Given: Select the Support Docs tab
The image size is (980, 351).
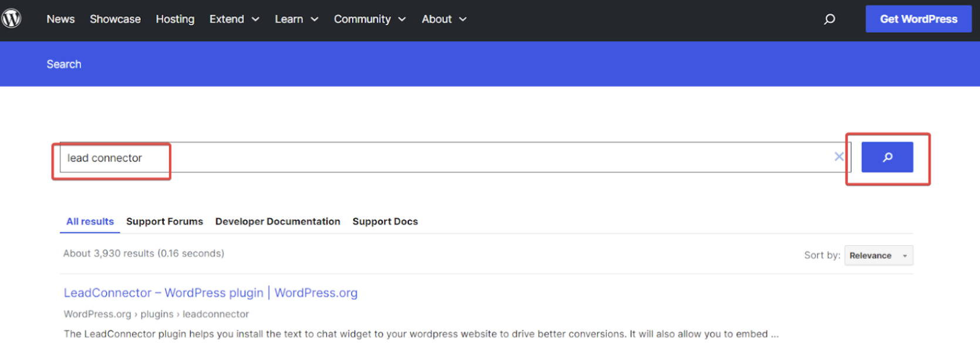Looking at the screenshot, I should pyautogui.click(x=385, y=221).
